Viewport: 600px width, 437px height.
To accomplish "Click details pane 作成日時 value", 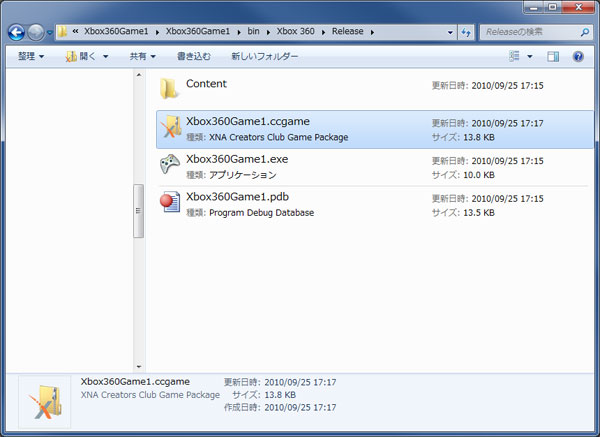I will [300, 408].
